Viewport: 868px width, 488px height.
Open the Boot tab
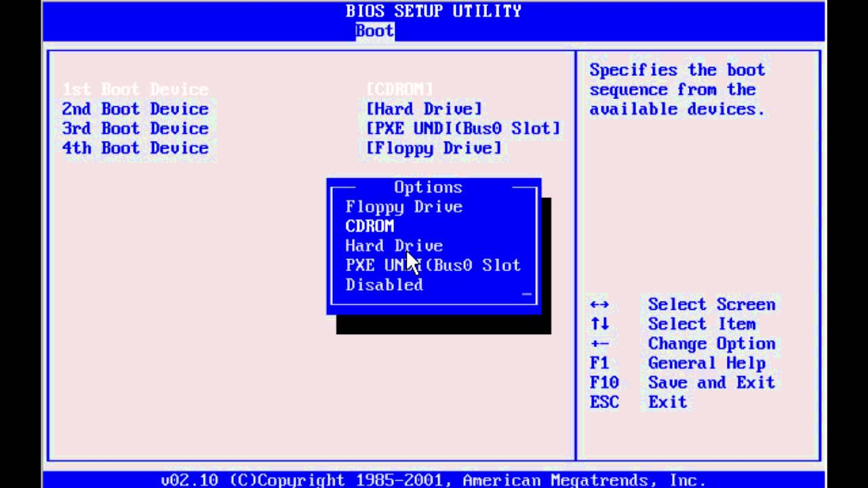pos(374,30)
